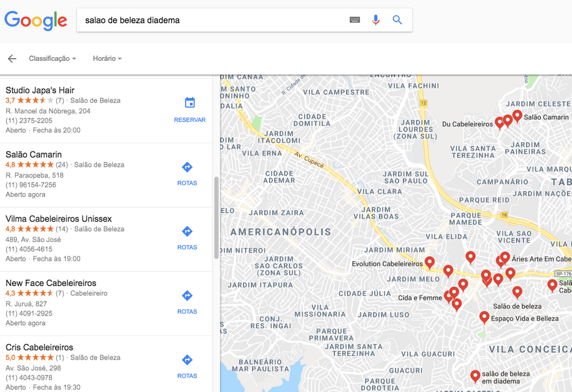
Task: Click the Google logo
Action: coord(36,20)
